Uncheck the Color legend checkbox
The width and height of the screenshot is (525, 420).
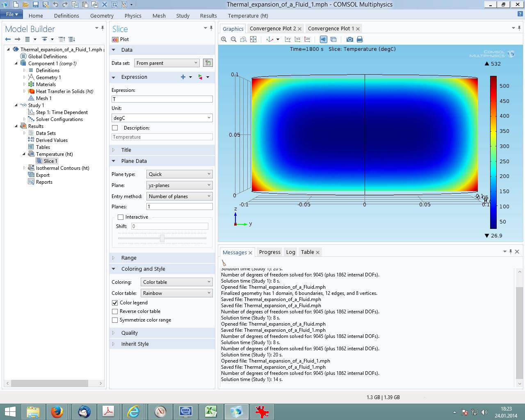pyautogui.click(x=115, y=303)
